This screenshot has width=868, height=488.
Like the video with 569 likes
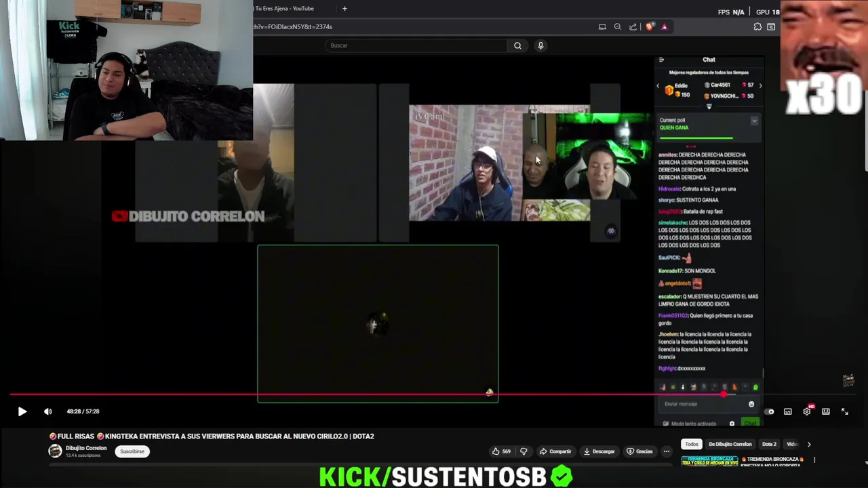coord(502,451)
